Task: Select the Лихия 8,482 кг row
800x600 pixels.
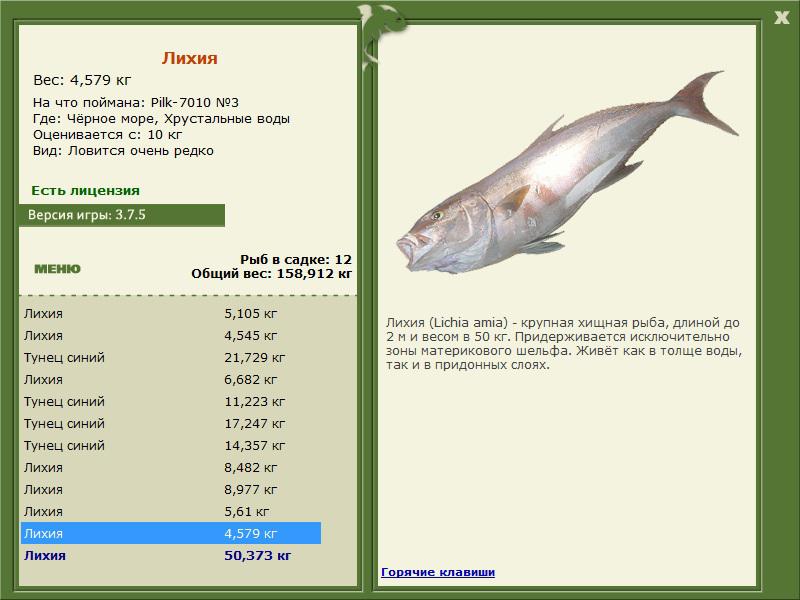Action: click(x=171, y=467)
